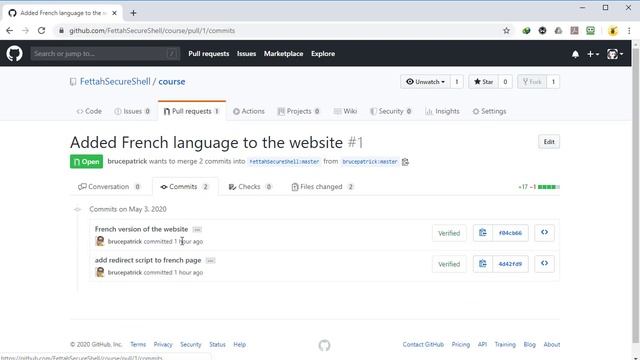The width and height of the screenshot is (640, 360).
Task: Open the plus create-new dropdown
Action: 593,54
